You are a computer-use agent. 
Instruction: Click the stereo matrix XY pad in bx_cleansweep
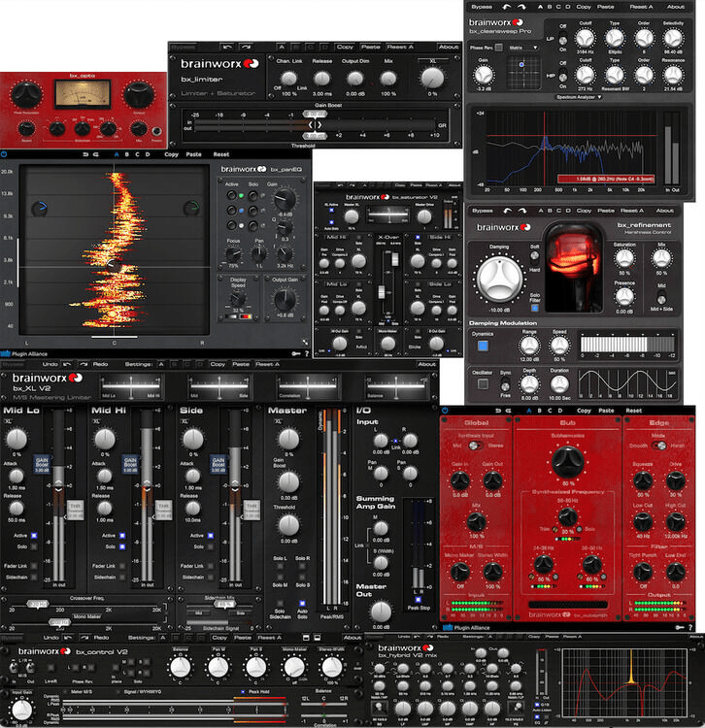[523, 73]
